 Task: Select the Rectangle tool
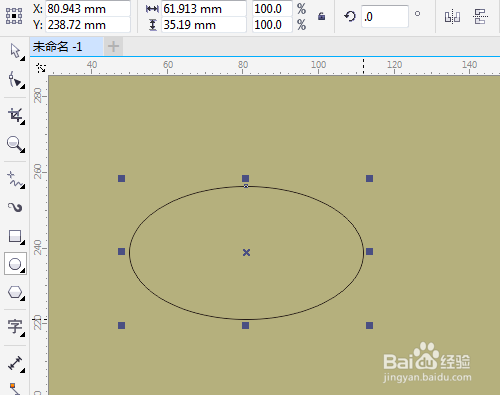[x=15, y=236]
